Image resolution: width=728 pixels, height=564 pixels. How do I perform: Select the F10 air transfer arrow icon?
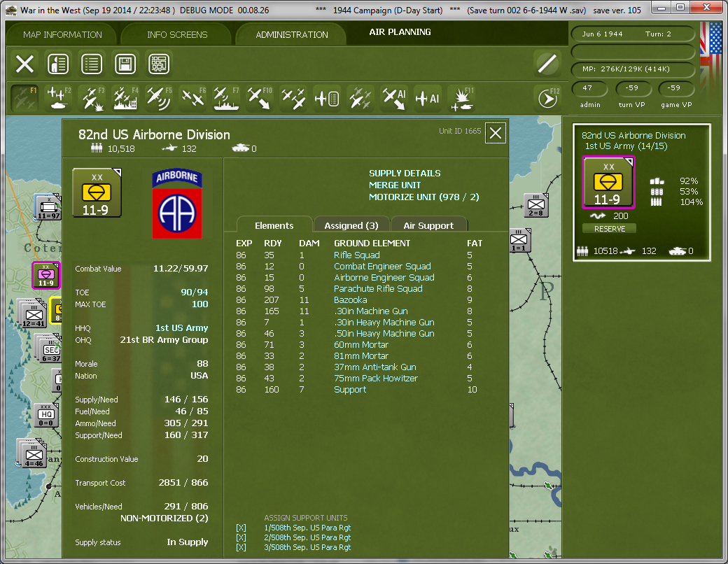260,98
